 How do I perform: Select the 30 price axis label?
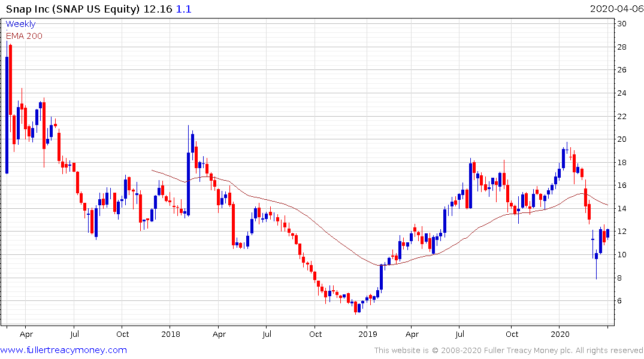(622, 24)
